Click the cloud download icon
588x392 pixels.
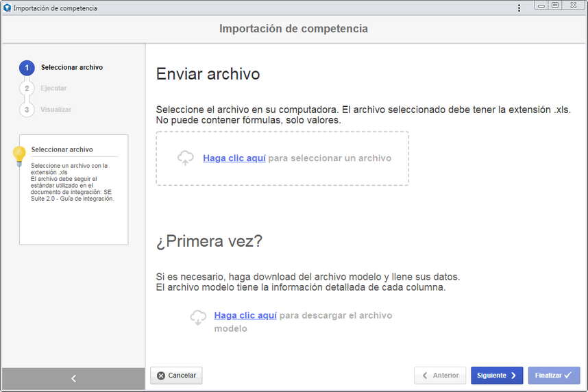[198, 317]
